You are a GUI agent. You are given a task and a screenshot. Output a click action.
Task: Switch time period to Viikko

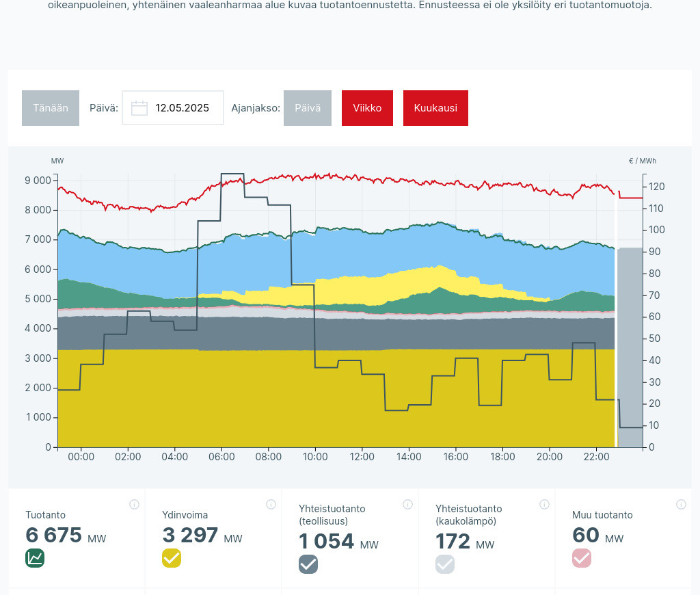pyautogui.click(x=367, y=108)
